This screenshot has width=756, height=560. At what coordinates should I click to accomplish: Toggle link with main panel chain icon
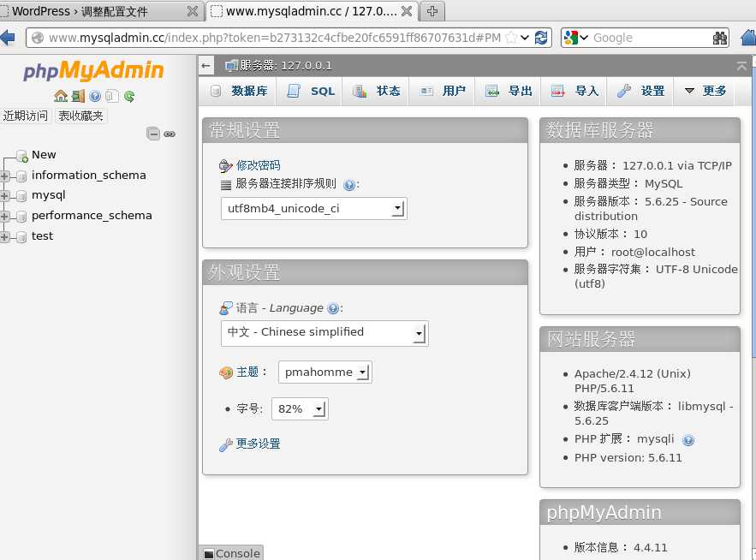point(170,134)
